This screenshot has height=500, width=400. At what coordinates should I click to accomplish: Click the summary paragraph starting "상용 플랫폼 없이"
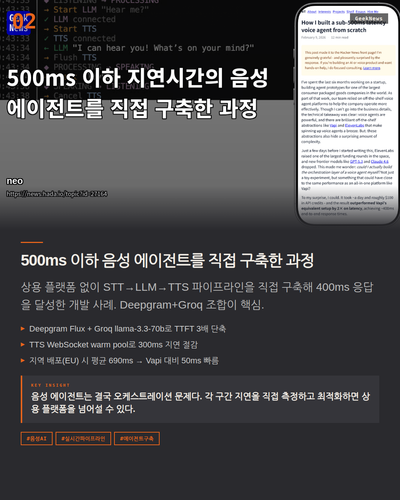pyautogui.click(x=197, y=296)
